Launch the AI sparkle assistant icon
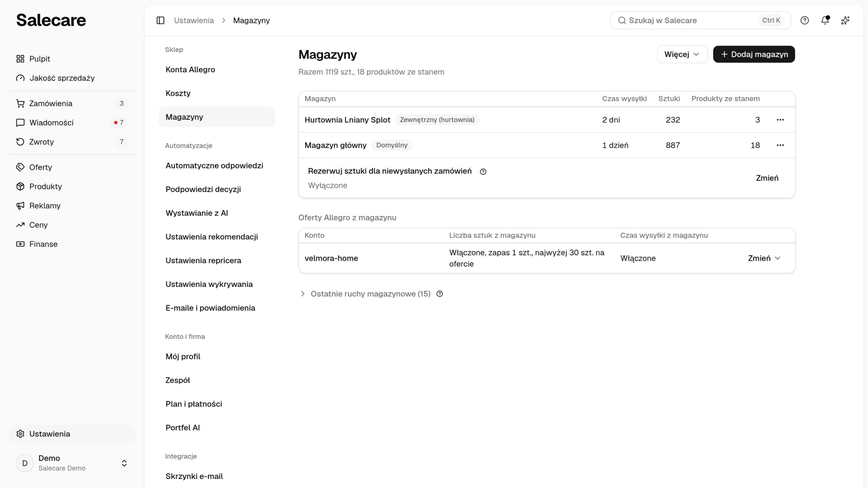 coord(845,20)
